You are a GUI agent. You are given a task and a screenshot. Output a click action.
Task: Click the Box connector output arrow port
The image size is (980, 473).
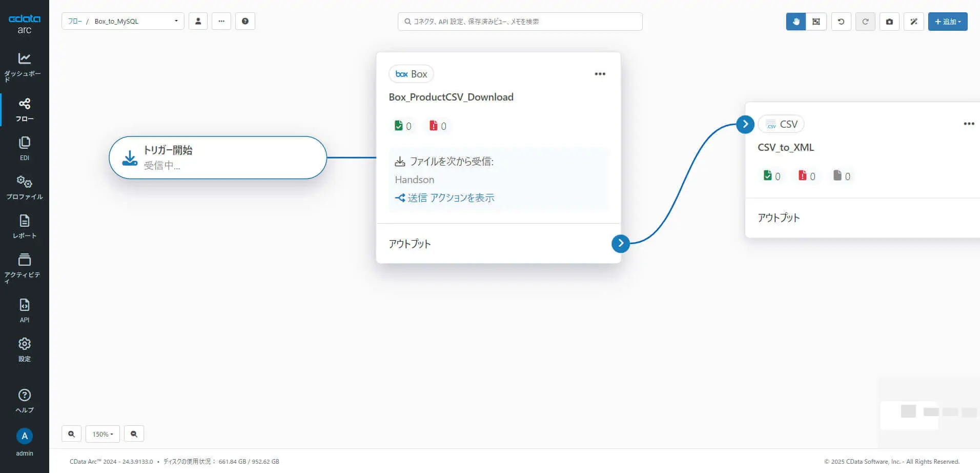click(621, 243)
